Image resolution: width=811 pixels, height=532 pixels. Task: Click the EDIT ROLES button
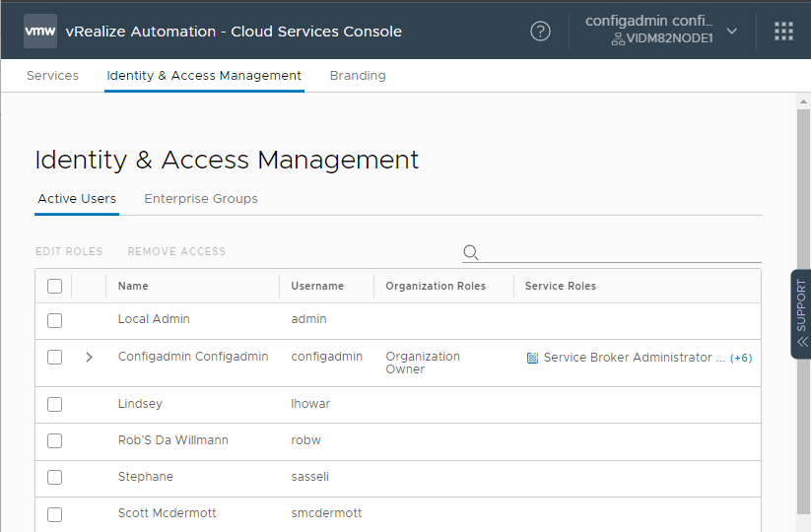69,251
